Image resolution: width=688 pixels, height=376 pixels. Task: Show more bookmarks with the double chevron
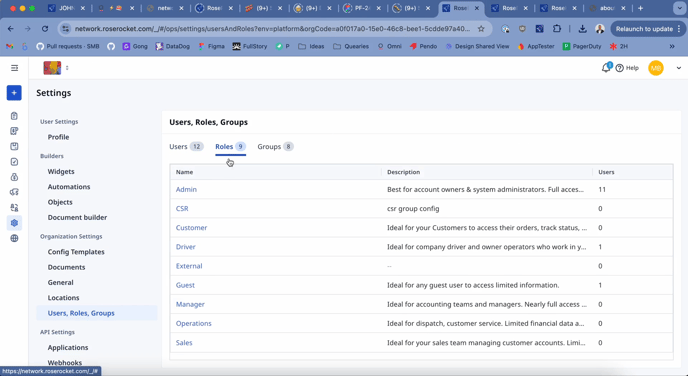[x=672, y=46]
